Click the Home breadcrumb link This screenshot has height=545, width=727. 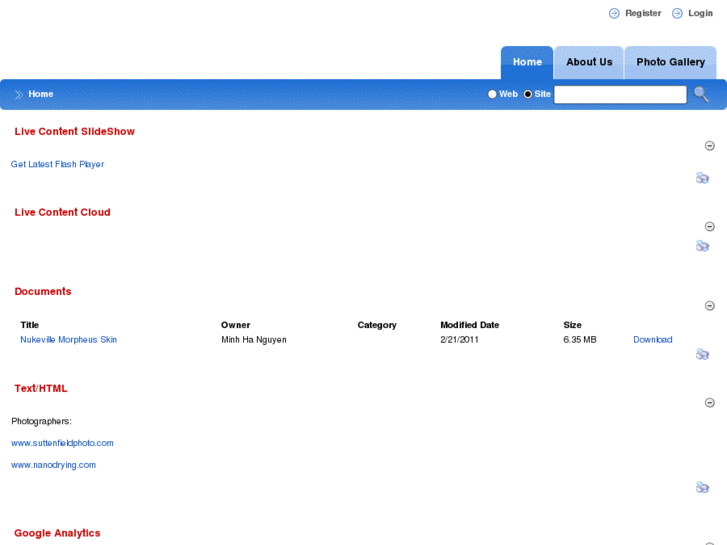(x=41, y=94)
